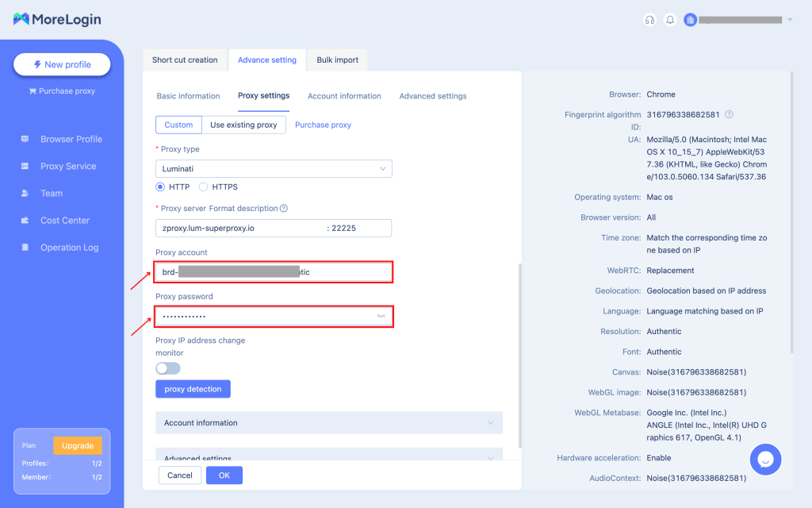Viewport: 812px width, 508px height.
Task: Select the Custom proxy option
Action: (178, 125)
